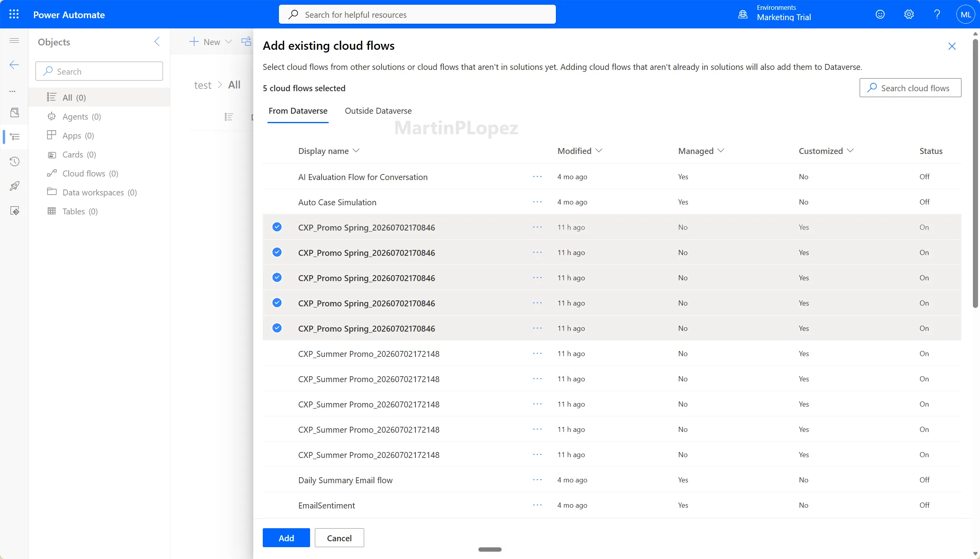This screenshot has height=559, width=980.
Task: Focus the Objects panel Search box
Action: point(99,71)
